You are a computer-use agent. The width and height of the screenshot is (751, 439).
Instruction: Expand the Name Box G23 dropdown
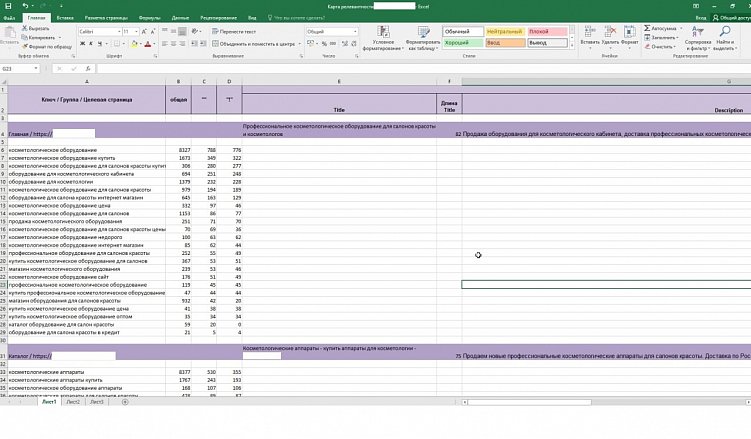(x=36, y=68)
